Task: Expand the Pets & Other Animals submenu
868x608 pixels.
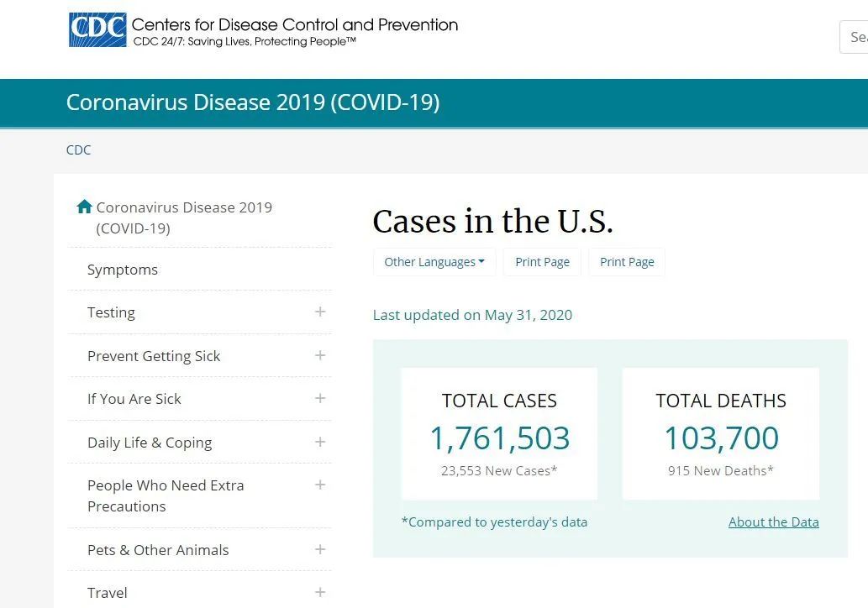Action: pos(319,549)
